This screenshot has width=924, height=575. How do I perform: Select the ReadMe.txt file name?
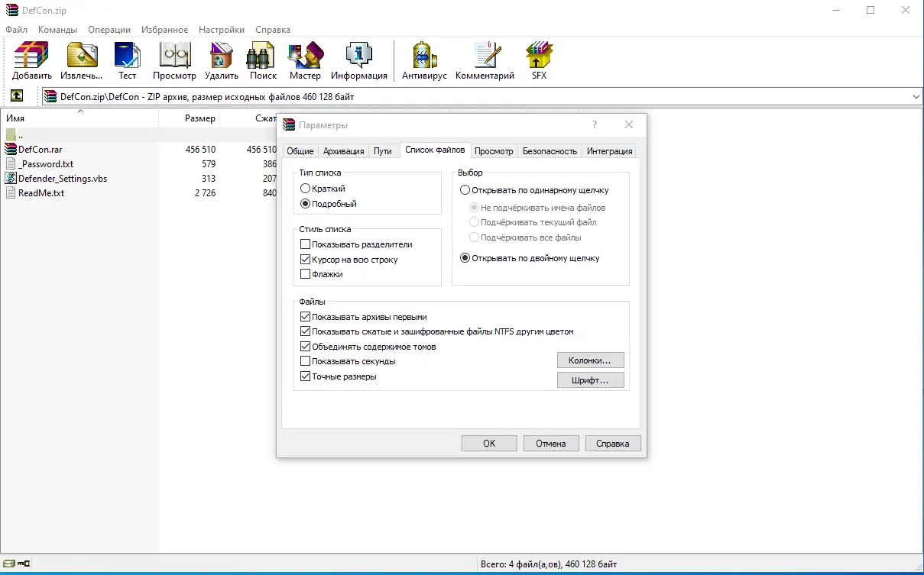pyautogui.click(x=41, y=193)
